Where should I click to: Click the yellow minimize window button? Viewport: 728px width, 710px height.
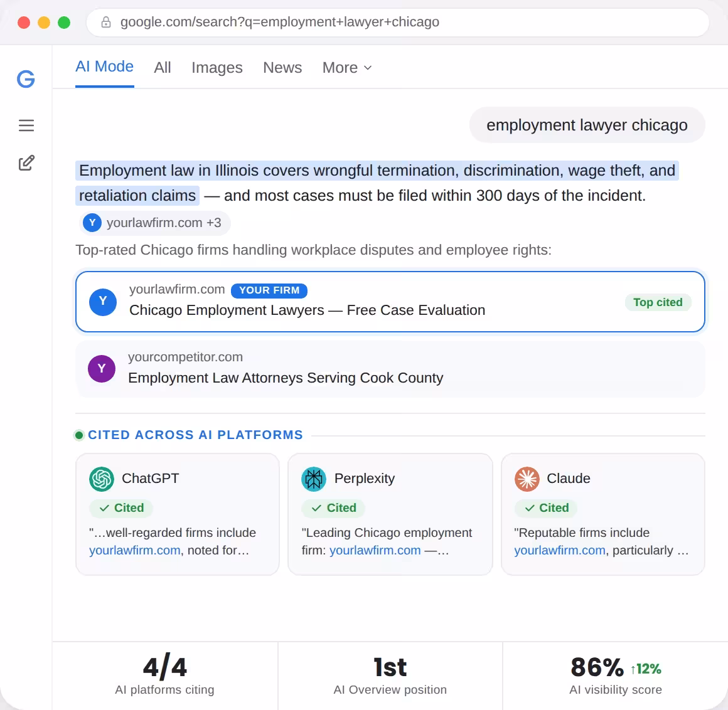tap(44, 23)
